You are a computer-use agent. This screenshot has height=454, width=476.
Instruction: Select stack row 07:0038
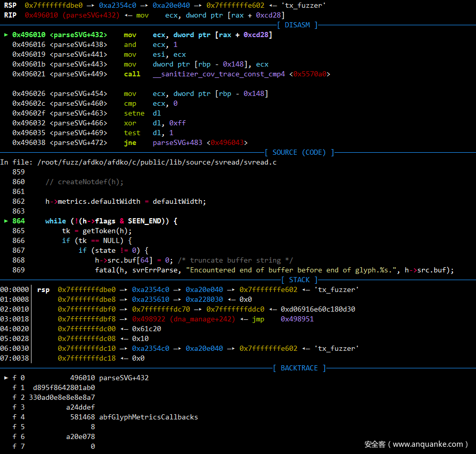(15, 358)
